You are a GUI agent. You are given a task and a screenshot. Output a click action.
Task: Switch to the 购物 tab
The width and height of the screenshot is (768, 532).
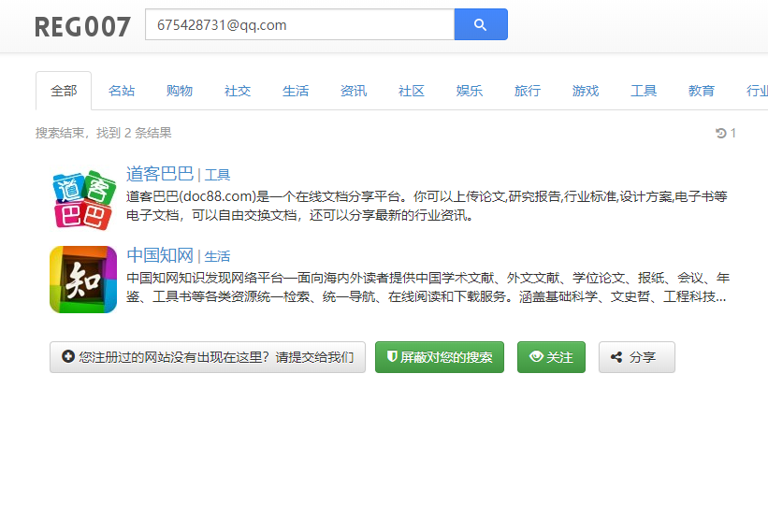coord(180,91)
